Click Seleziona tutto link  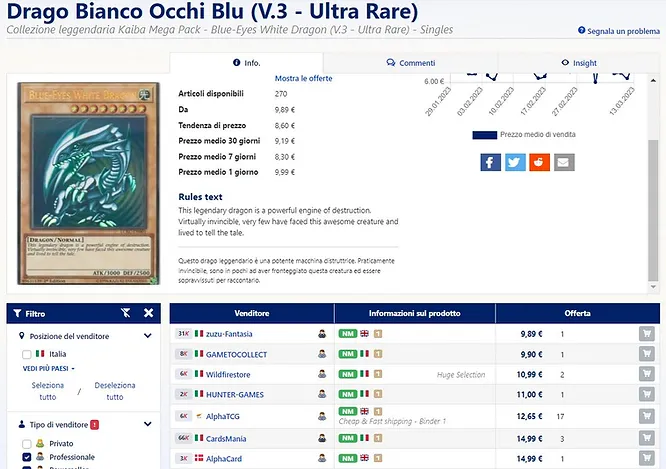tap(48, 391)
